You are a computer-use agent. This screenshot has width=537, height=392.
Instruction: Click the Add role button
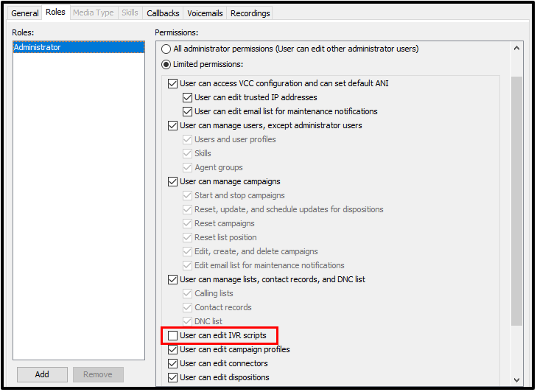click(x=42, y=374)
